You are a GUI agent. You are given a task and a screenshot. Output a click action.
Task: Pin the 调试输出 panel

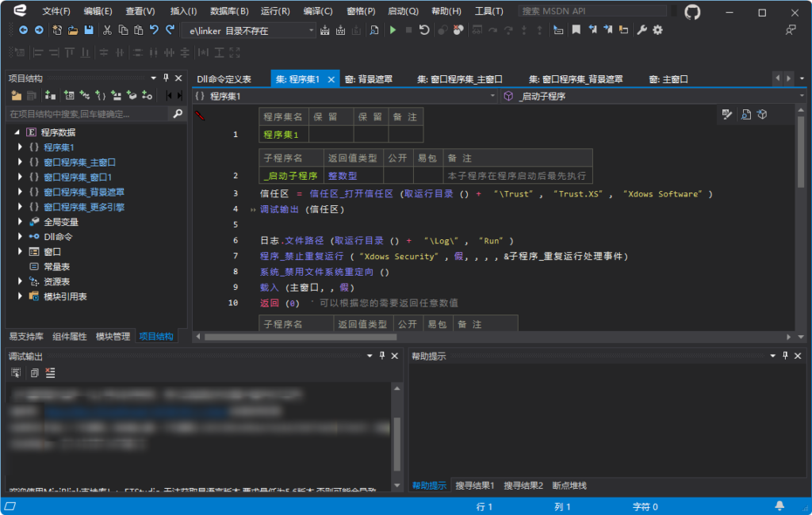(x=382, y=356)
